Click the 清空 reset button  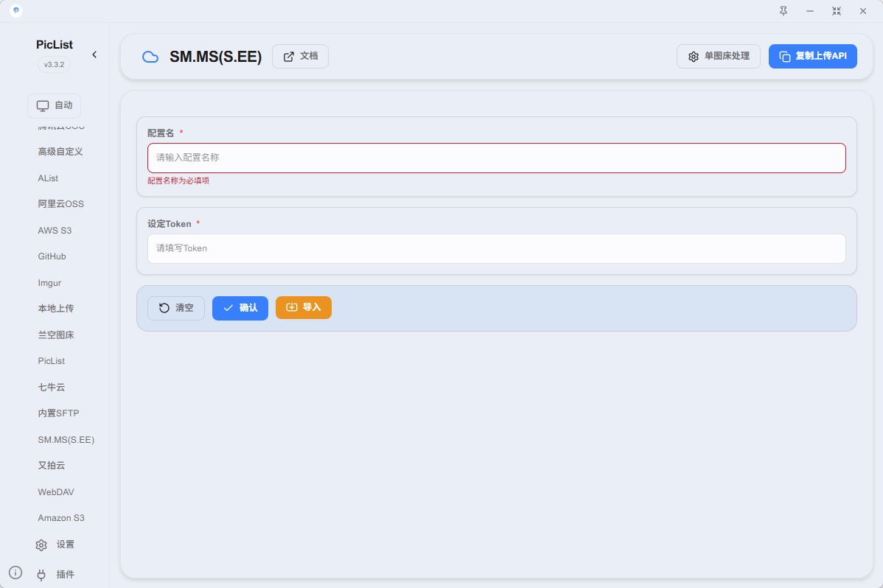click(175, 308)
